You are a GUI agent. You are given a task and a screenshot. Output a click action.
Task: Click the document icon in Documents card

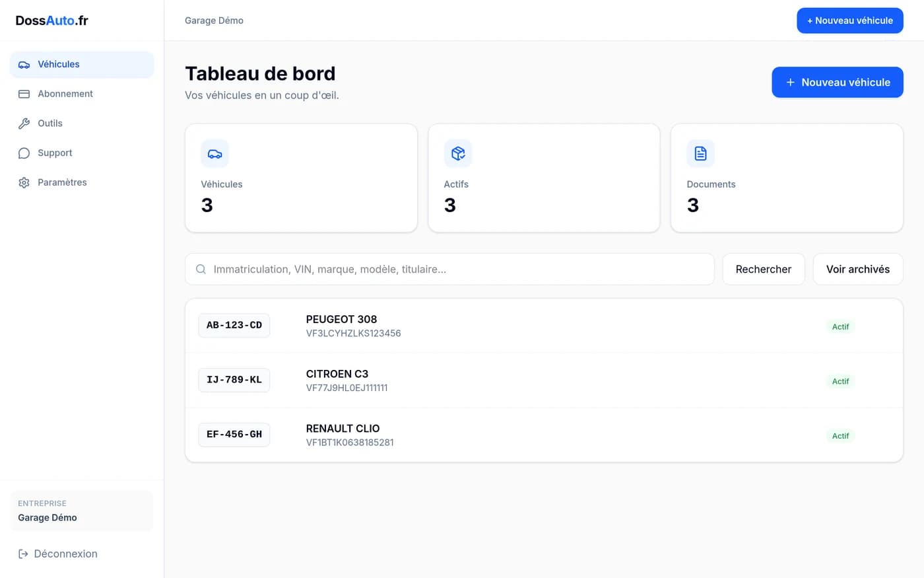pos(700,153)
